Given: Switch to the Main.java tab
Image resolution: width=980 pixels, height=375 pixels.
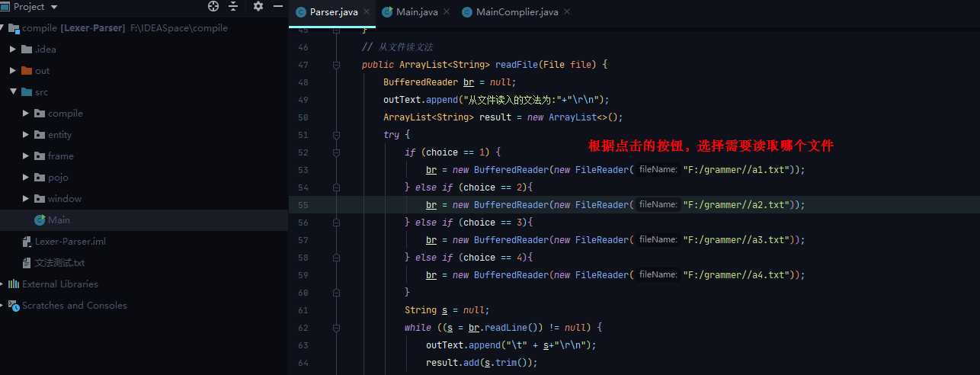Looking at the screenshot, I should pyautogui.click(x=416, y=12).
